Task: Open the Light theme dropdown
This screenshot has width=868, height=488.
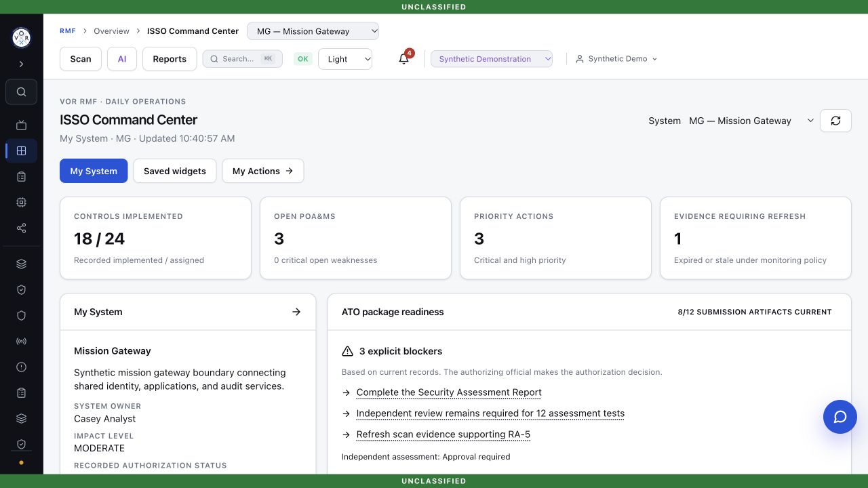Action: 345,59
